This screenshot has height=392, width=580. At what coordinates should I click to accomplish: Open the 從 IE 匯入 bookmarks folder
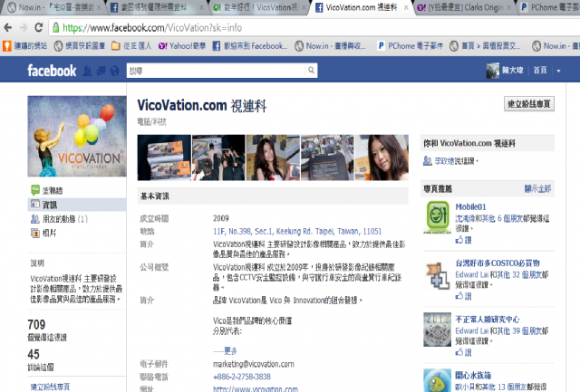tap(131, 46)
